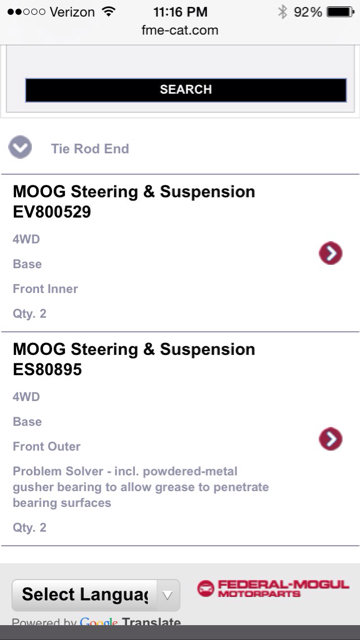Select the MOOG EV800529 part title
The width and height of the screenshot is (360, 640).
134,202
